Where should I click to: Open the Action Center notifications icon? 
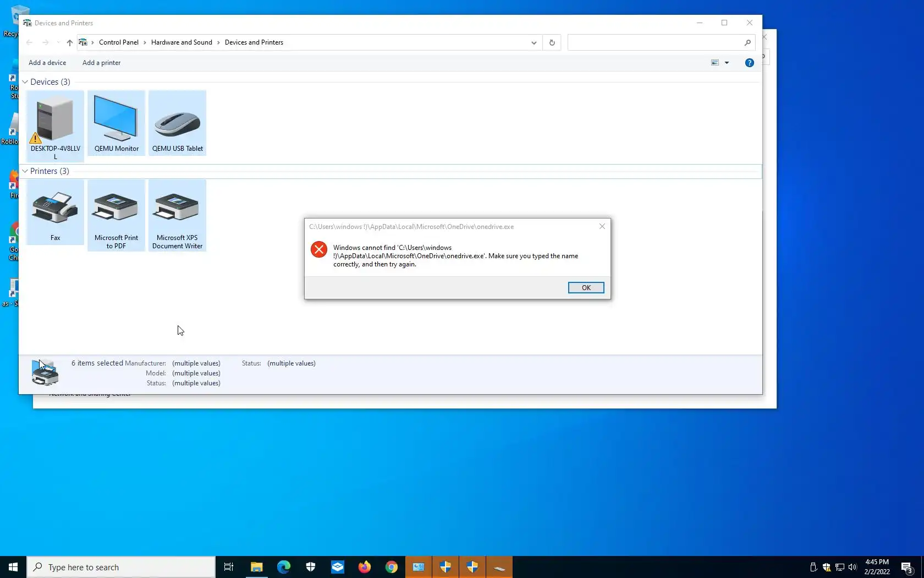(x=907, y=567)
